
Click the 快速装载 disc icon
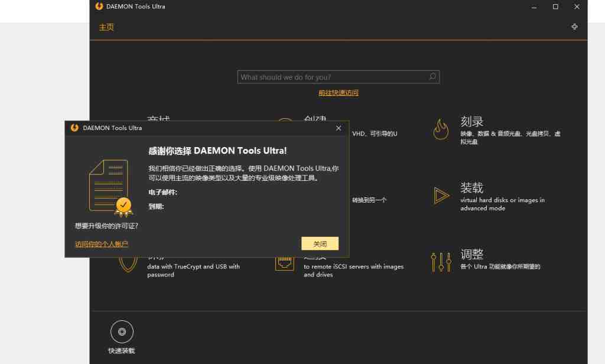tap(122, 331)
